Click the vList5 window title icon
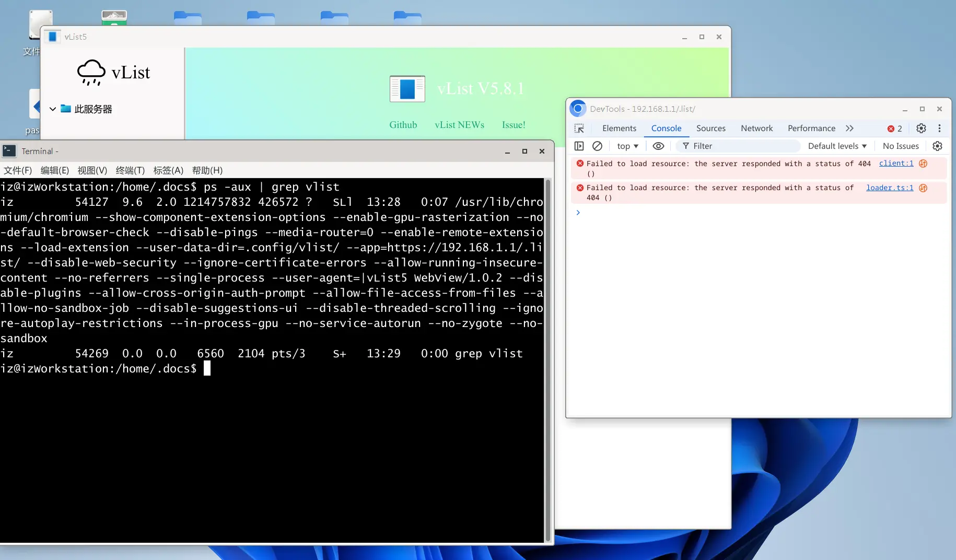 click(52, 37)
